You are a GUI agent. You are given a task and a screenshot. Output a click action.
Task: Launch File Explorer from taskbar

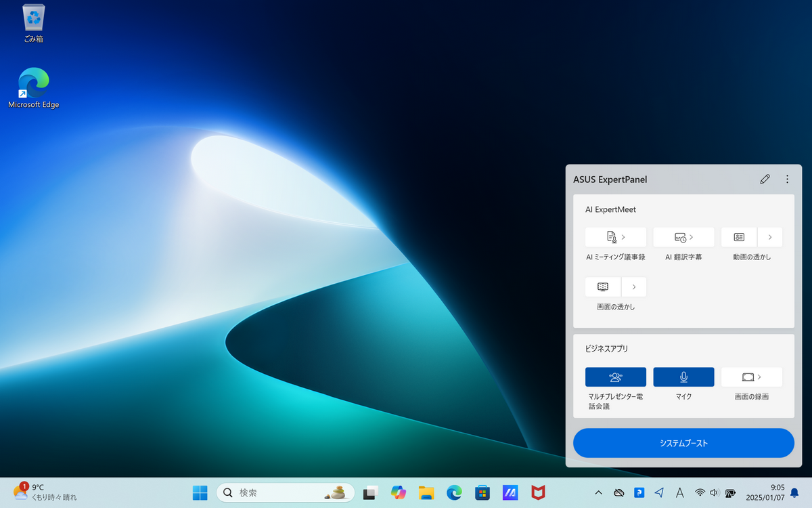point(426,493)
